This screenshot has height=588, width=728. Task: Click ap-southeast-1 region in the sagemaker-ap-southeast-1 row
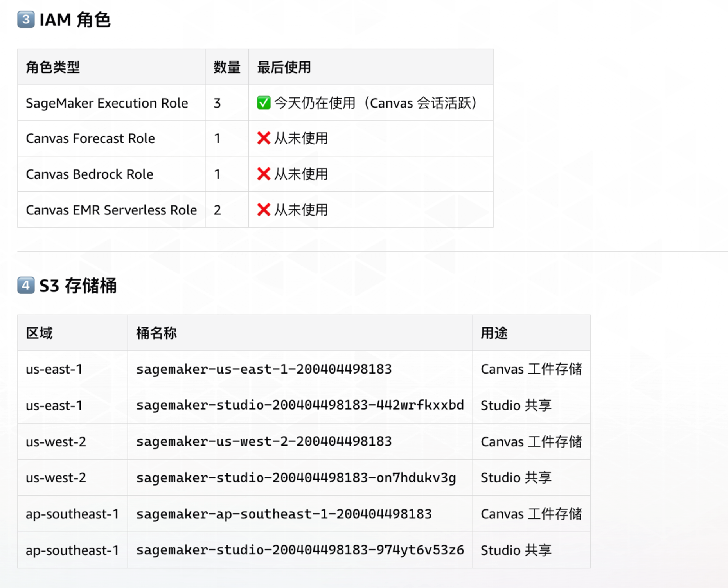(72, 514)
